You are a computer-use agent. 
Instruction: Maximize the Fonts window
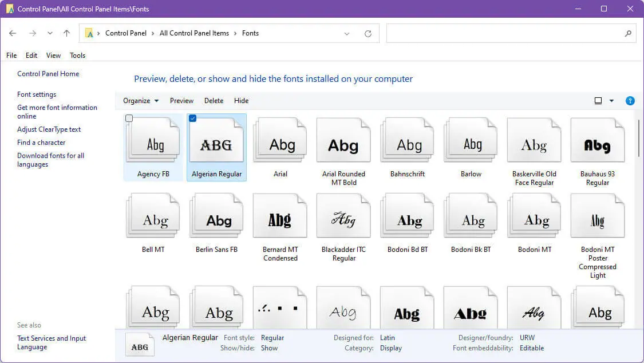604,9
